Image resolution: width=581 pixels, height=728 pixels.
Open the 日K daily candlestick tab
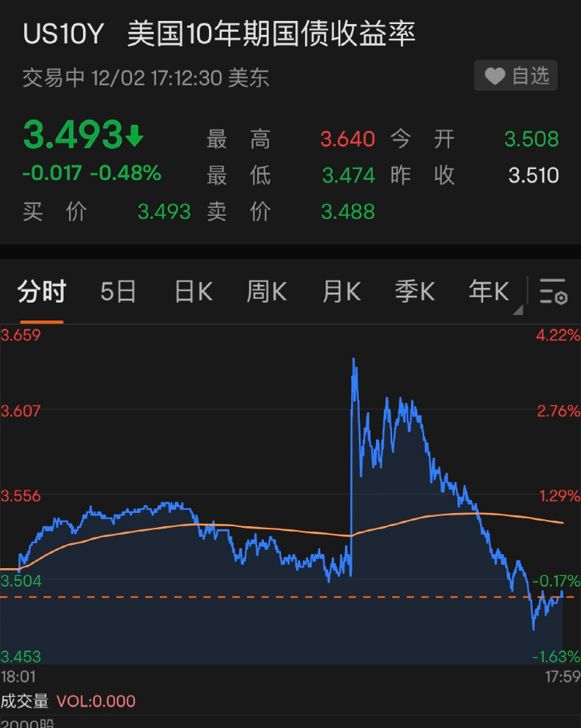(193, 292)
